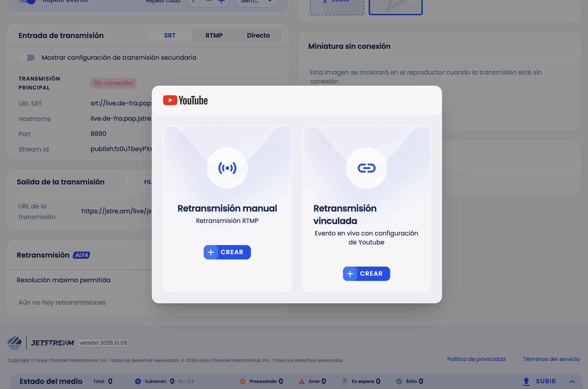Click the ALFA badge next to Retransmisión

pyautogui.click(x=81, y=255)
